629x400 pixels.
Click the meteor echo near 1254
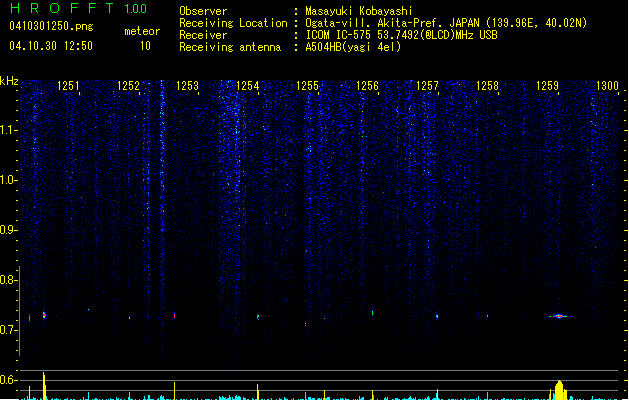click(x=258, y=317)
